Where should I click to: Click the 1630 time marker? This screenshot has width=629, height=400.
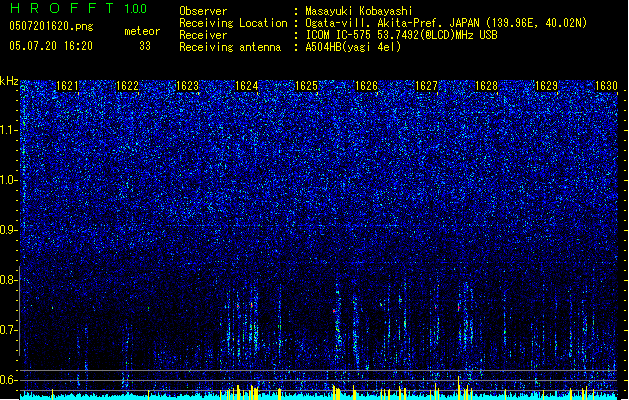pos(607,86)
